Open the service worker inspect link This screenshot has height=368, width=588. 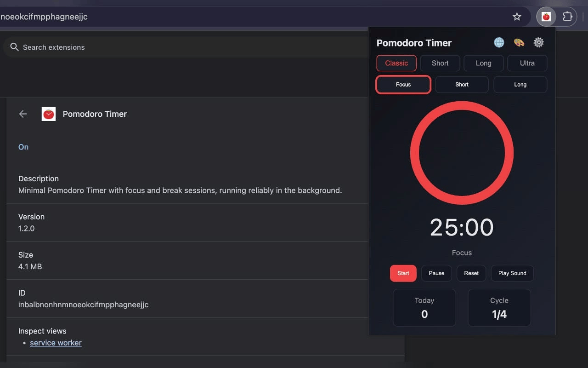coord(56,343)
